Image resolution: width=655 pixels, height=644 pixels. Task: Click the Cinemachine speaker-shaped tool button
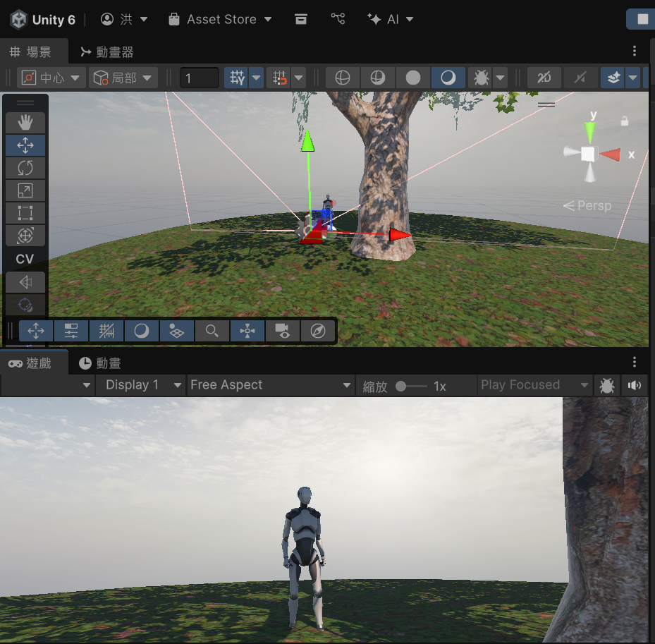pyautogui.click(x=25, y=282)
